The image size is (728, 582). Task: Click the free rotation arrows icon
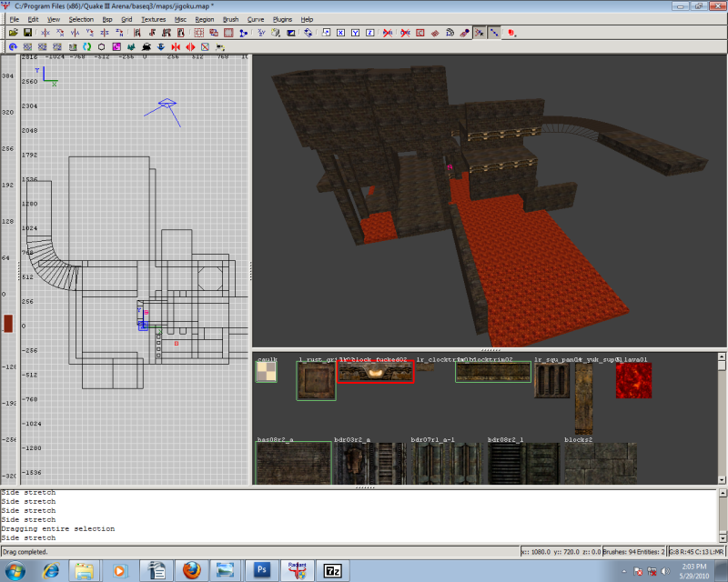click(308, 33)
